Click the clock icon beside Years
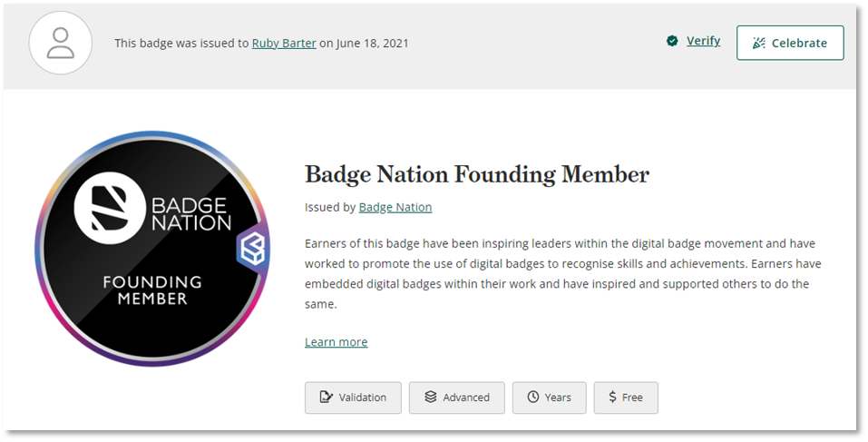This screenshot has height=442, width=868. tap(533, 398)
